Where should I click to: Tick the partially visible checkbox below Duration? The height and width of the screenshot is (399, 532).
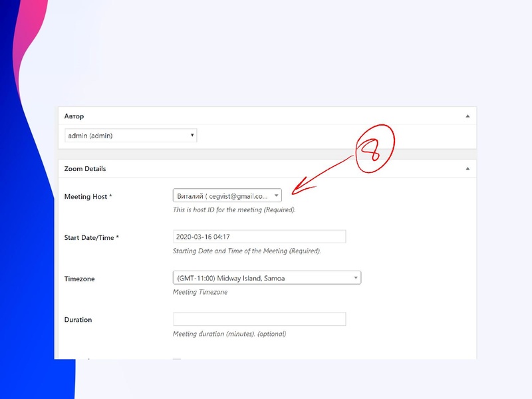pyautogui.click(x=177, y=359)
